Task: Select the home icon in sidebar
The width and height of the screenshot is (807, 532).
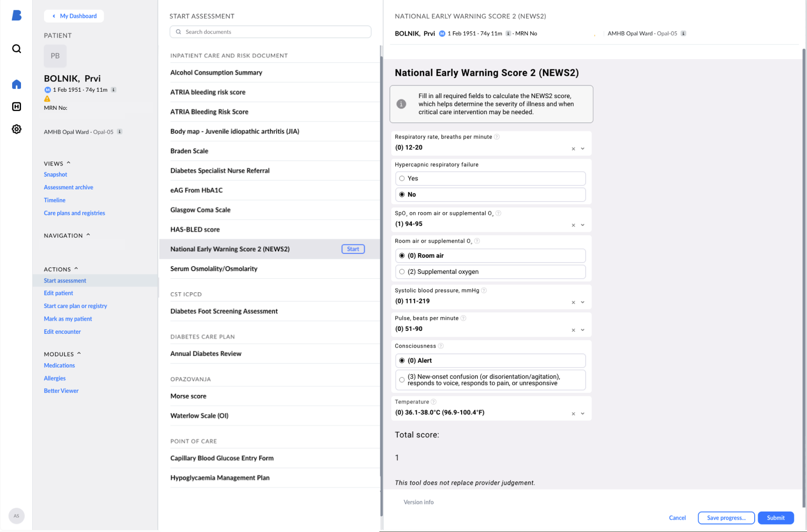Action: [16, 84]
